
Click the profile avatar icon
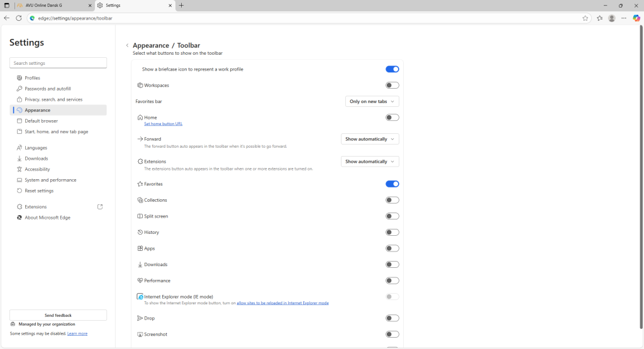coord(611,18)
